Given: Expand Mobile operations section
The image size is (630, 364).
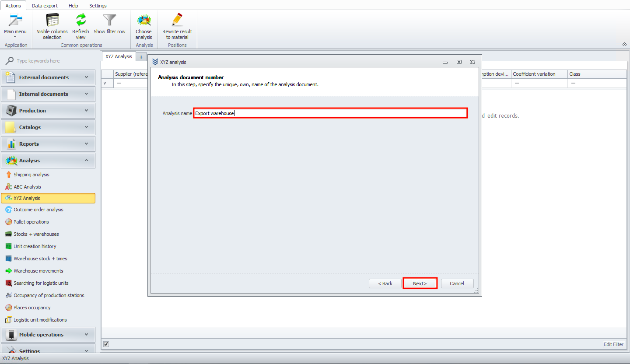Looking at the screenshot, I should click(48, 335).
